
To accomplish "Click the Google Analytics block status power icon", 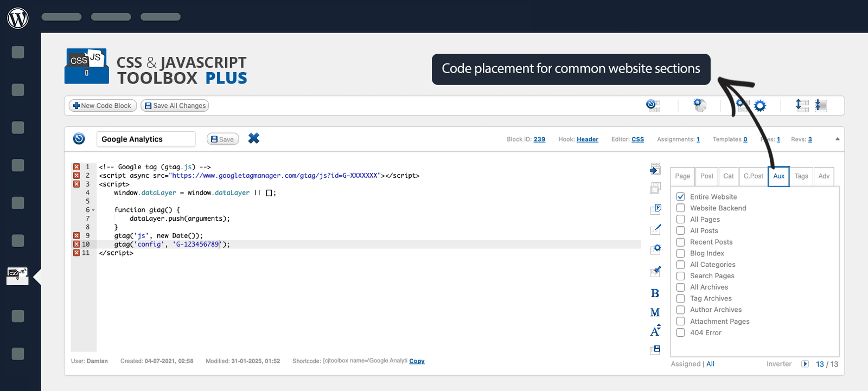I will pos(79,139).
